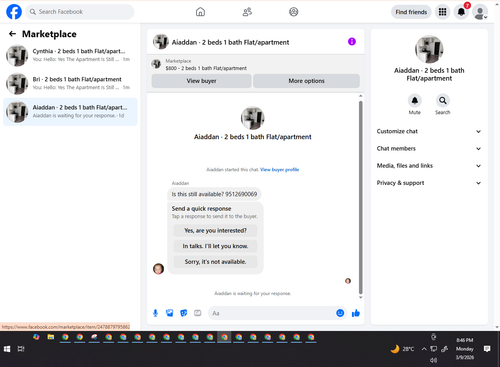Record a voice clip with the microphone icon
The height and width of the screenshot is (367, 500).
155,313
